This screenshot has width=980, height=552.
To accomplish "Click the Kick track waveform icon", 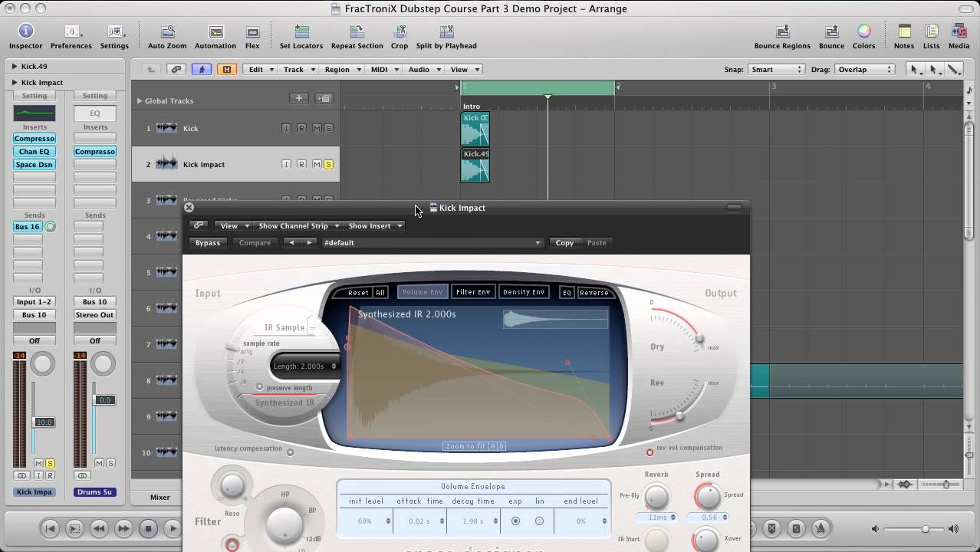I will (166, 128).
